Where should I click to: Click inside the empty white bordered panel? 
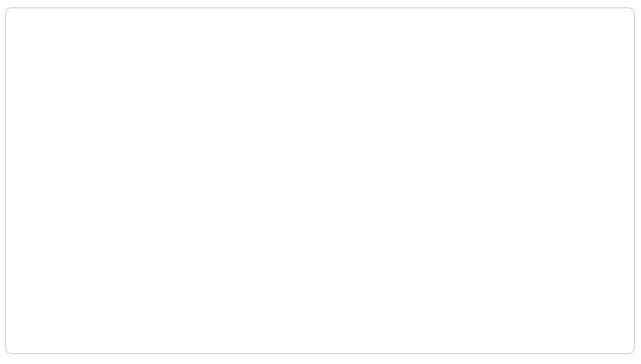(x=320, y=181)
